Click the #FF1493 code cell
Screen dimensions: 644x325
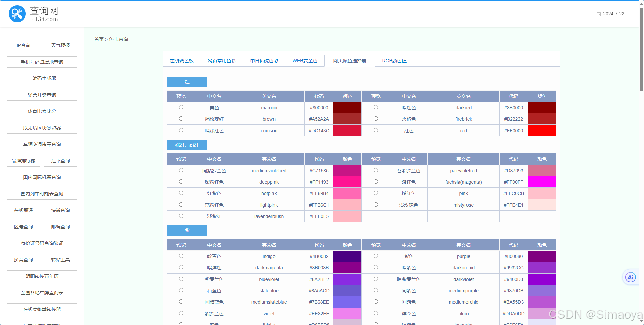[x=319, y=182]
